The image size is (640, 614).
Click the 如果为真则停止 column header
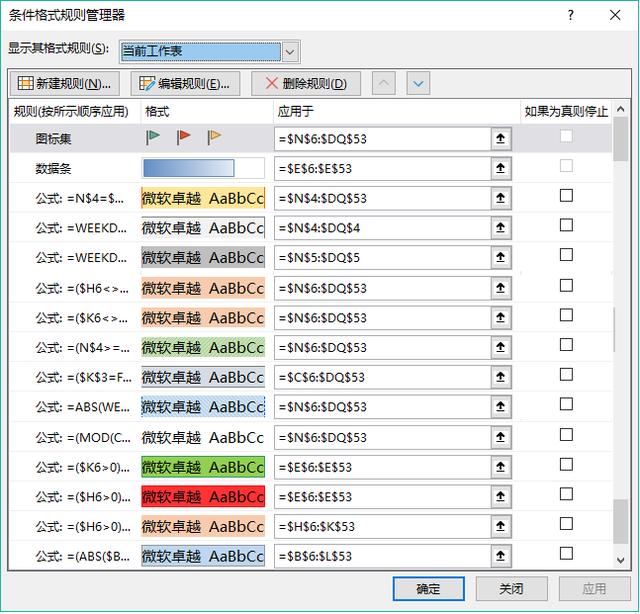click(x=566, y=111)
